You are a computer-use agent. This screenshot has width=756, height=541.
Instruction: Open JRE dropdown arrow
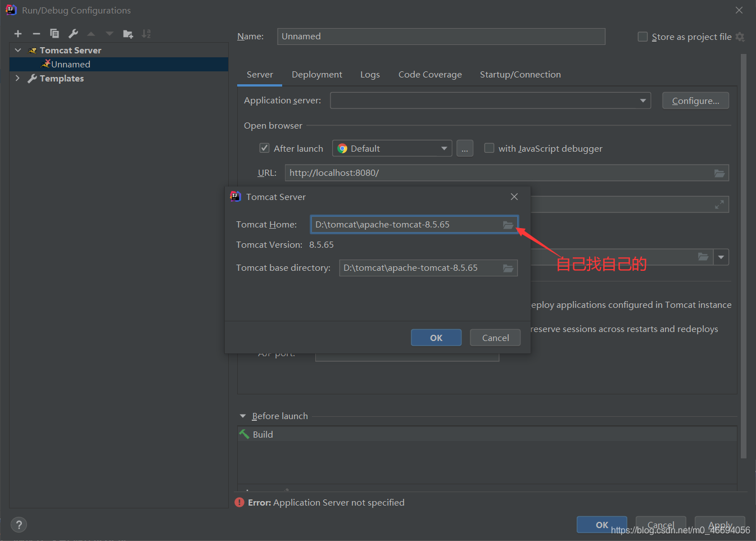coord(721,257)
